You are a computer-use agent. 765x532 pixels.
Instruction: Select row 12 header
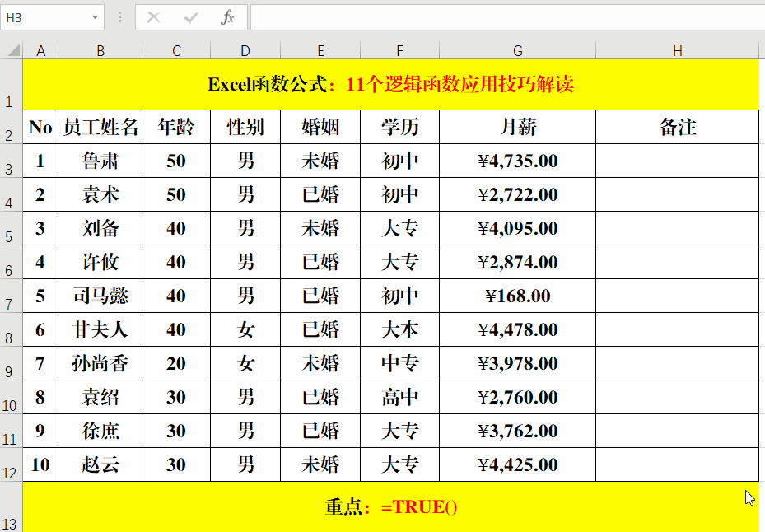12,464
